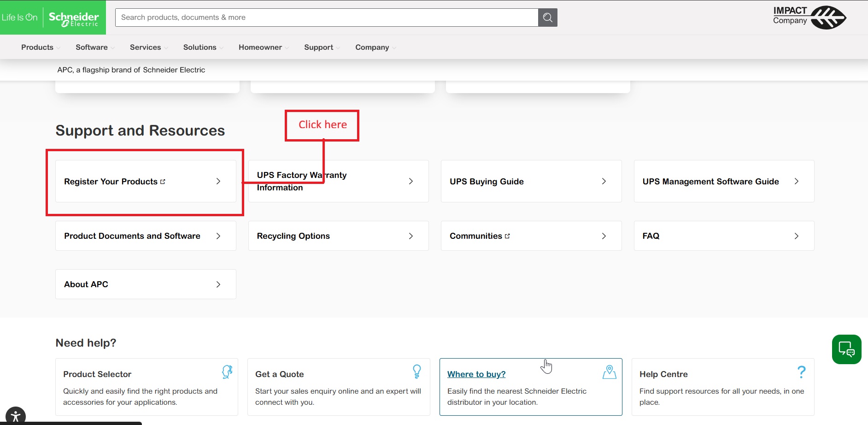Open the Product Selector card title

pos(97,374)
